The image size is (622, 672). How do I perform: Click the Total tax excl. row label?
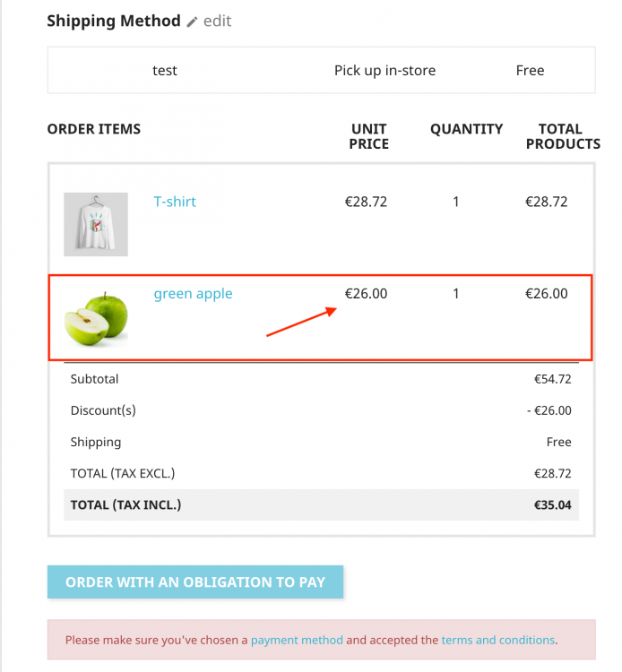[x=123, y=473]
